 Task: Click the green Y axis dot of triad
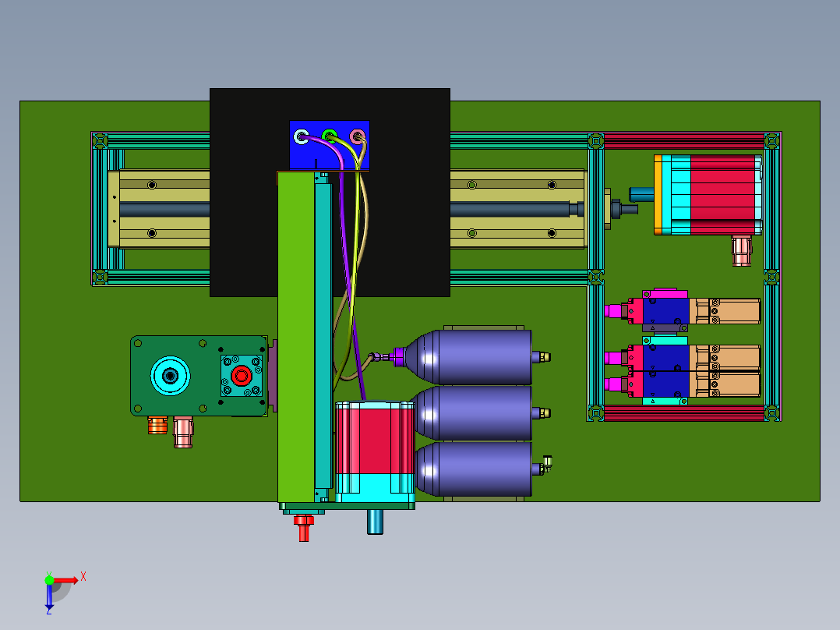click(x=49, y=580)
